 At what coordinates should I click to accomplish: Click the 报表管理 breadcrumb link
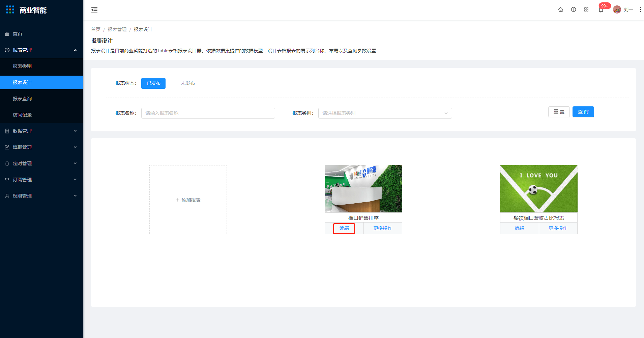(x=117, y=29)
